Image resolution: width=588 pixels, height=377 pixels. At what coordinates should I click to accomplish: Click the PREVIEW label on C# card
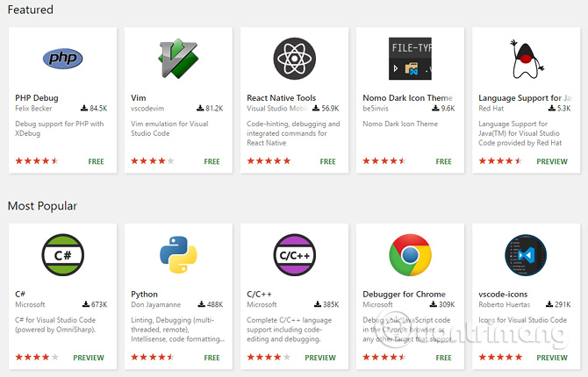[x=90, y=358]
